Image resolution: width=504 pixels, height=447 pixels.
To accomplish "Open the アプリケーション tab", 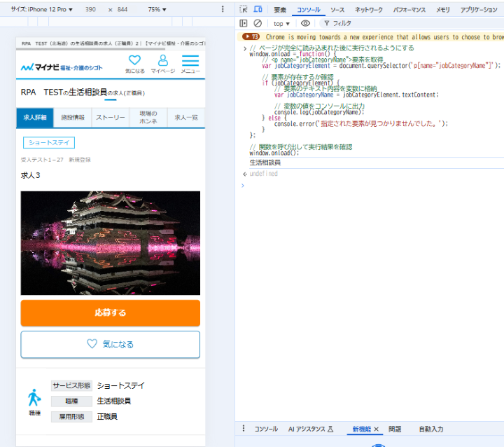I will click(x=479, y=10).
